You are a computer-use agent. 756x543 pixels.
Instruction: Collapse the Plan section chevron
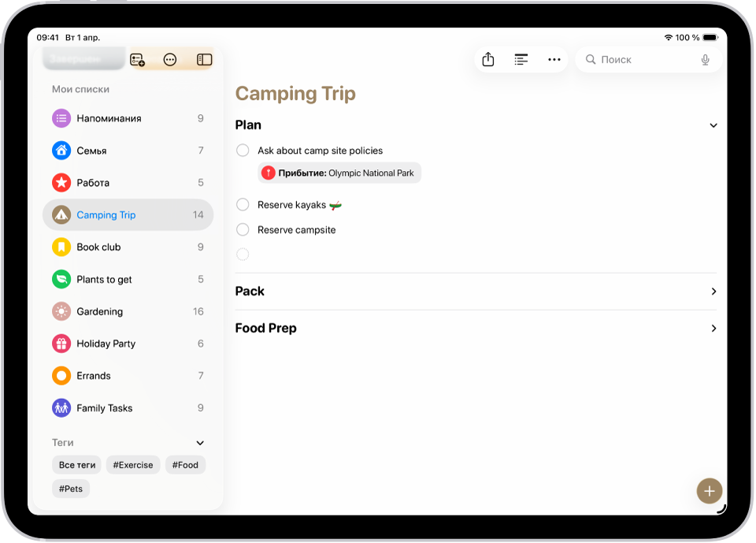pos(713,125)
